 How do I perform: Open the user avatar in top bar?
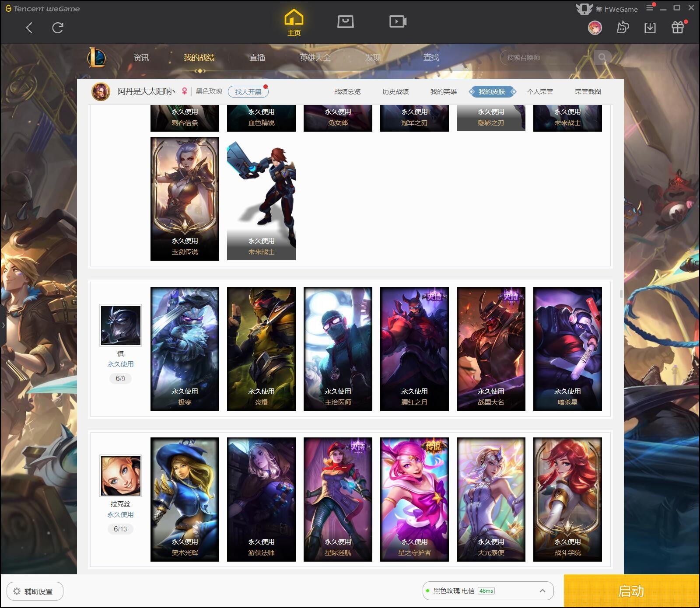pyautogui.click(x=595, y=28)
